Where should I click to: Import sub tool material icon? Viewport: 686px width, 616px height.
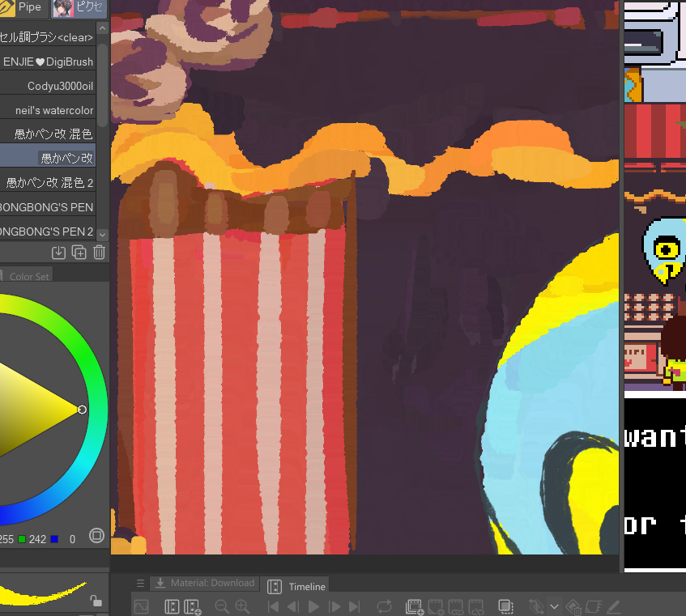click(x=58, y=253)
